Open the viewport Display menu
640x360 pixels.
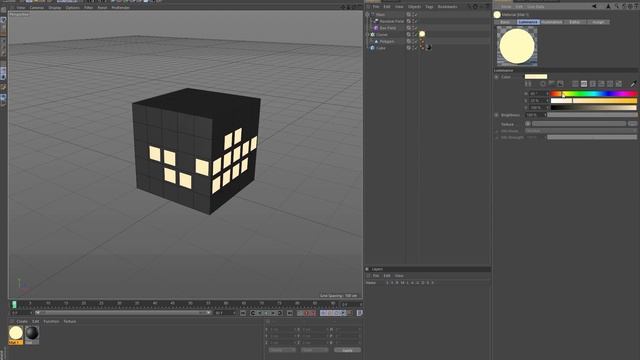tap(55, 7)
